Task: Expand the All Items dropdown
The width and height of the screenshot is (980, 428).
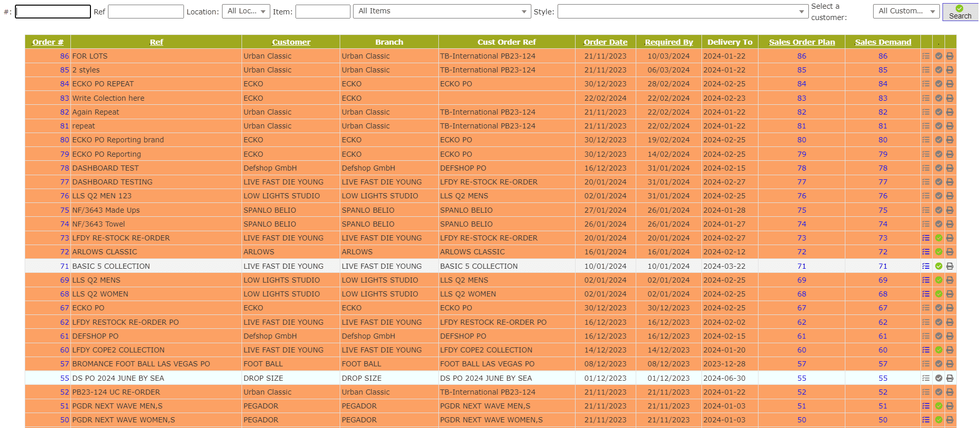Action: click(441, 11)
